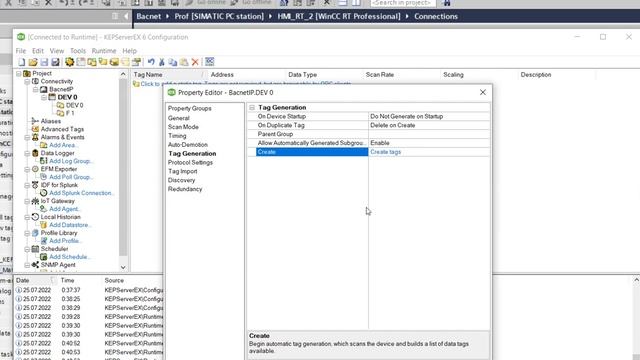Viewport: 640px width, 360px height.
Task: Switch to General property group
Action: tap(178, 118)
